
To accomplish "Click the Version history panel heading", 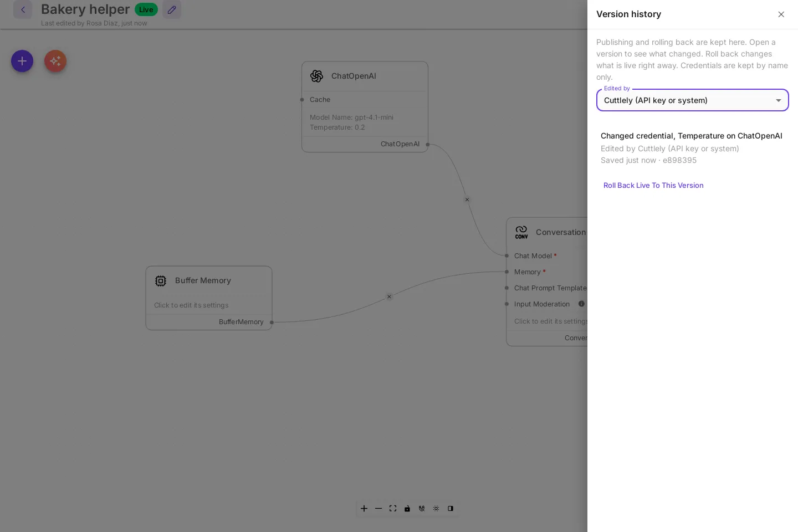I will (628, 14).
